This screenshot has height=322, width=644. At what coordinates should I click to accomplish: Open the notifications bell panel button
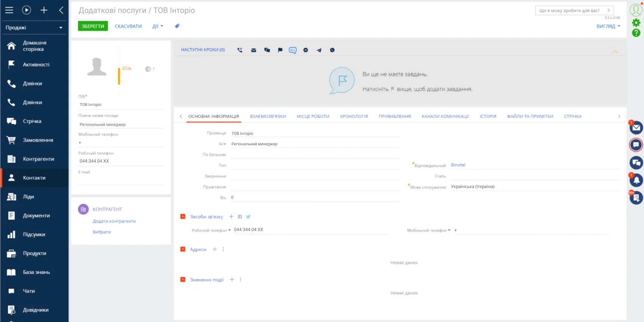coord(636,180)
